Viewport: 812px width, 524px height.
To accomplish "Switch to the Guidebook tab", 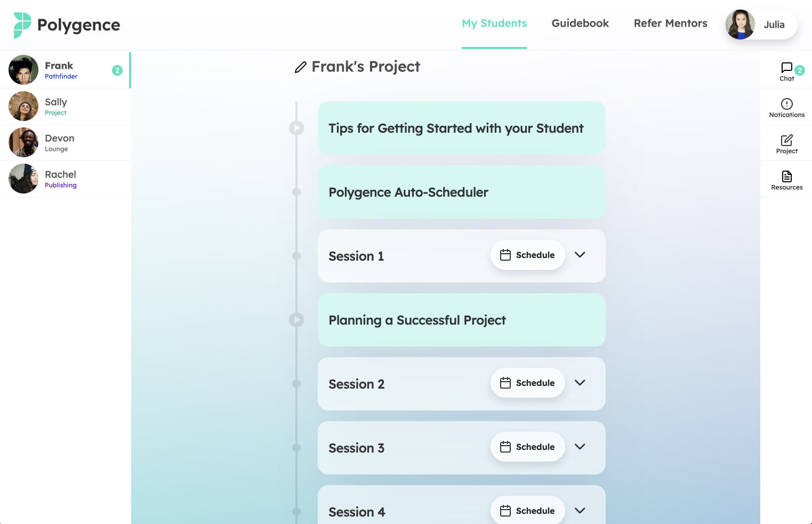I will tap(580, 23).
